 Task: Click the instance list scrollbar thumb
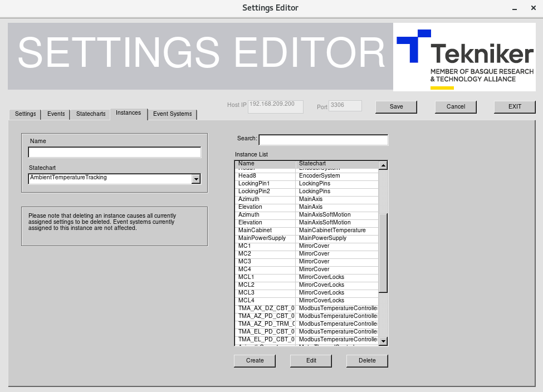[x=383, y=253]
